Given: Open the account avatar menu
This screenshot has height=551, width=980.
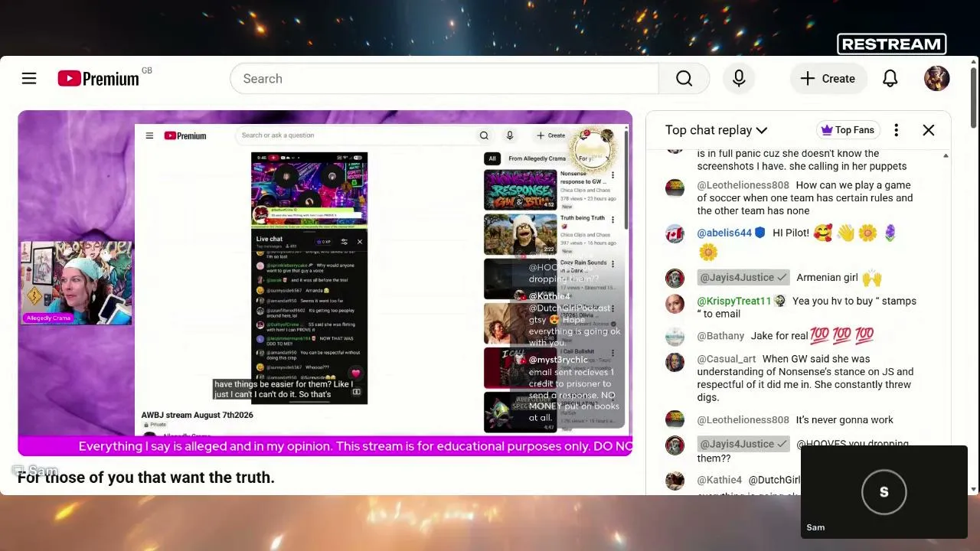Looking at the screenshot, I should click(x=936, y=79).
